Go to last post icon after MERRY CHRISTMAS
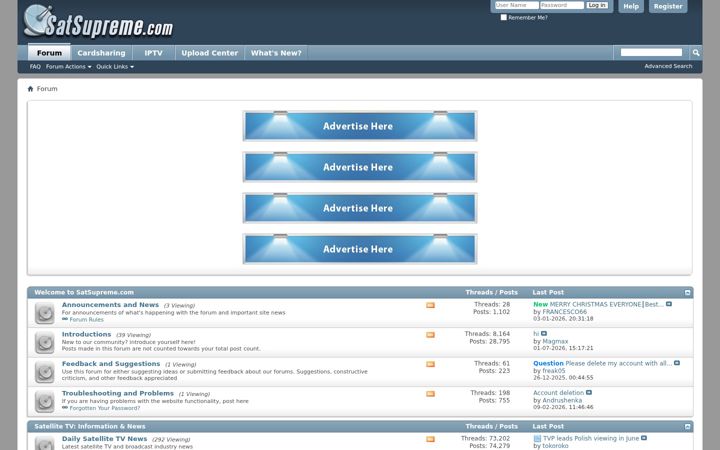The width and height of the screenshot is (720, 450). tap(669, 304)
